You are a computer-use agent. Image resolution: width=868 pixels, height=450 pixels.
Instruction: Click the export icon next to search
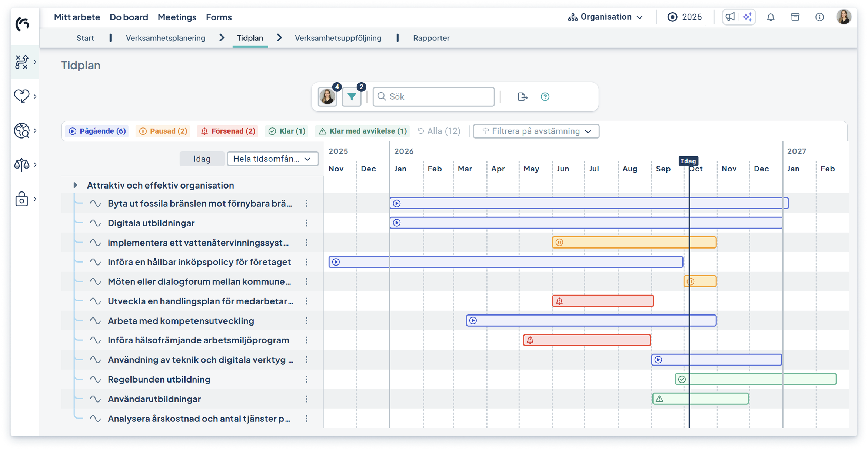click(522, 97)
